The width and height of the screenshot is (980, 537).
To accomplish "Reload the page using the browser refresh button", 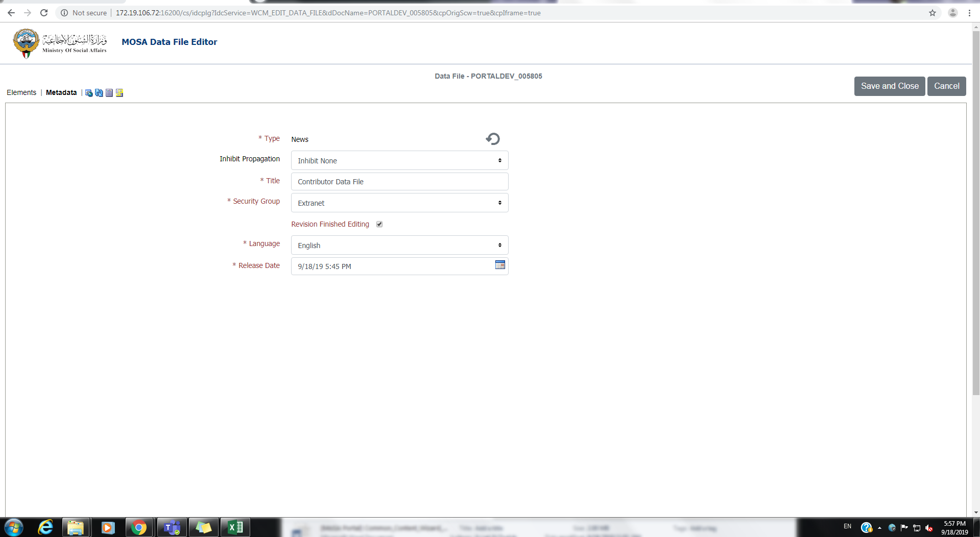I will point(44,13).
